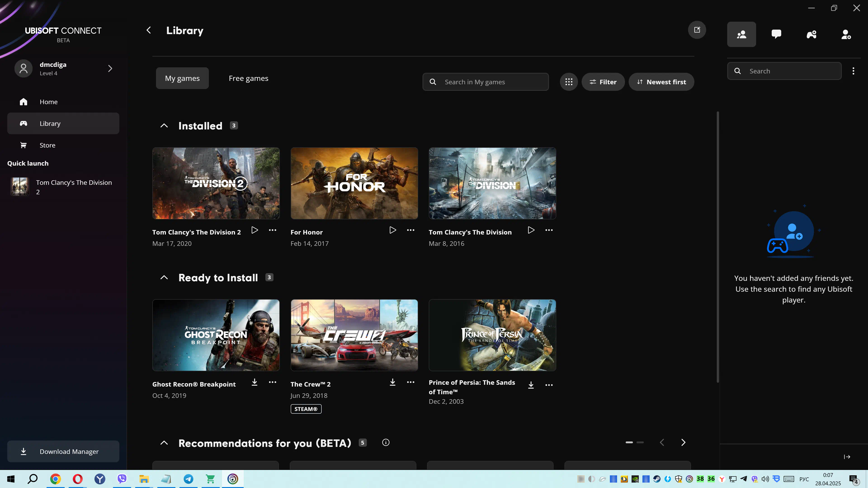Collapse the friends side panel
868x488 pixels.
[847, 457]
